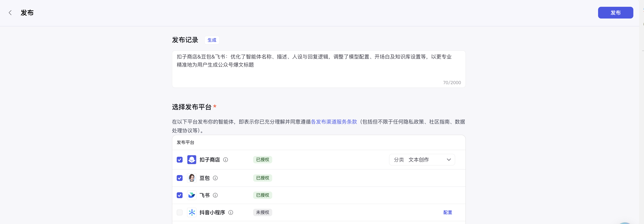
Task: Click the blue 发布 button at top right
Action: 615,13
